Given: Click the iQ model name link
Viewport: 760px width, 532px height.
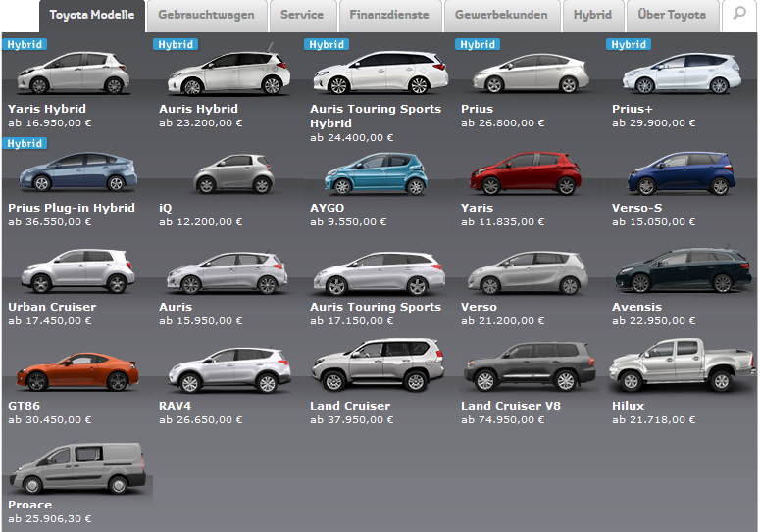Looking at the screenshot, I should [x=166, y=208].
